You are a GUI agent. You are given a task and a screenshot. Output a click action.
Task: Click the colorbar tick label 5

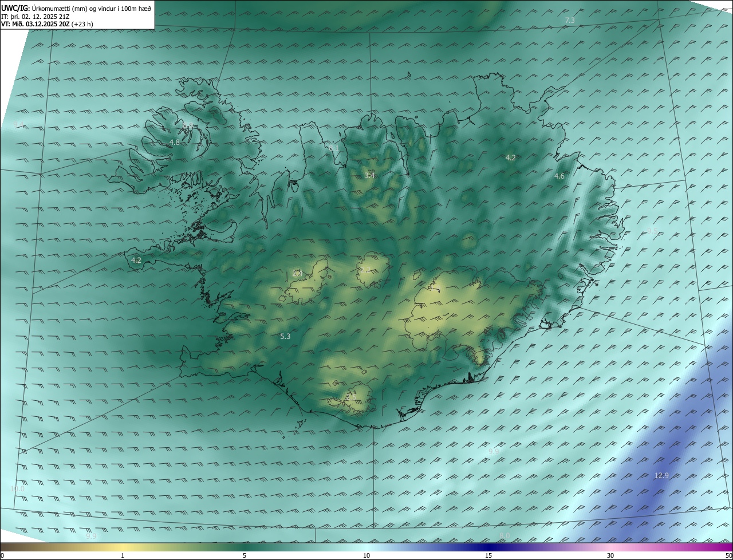point(245,555)
